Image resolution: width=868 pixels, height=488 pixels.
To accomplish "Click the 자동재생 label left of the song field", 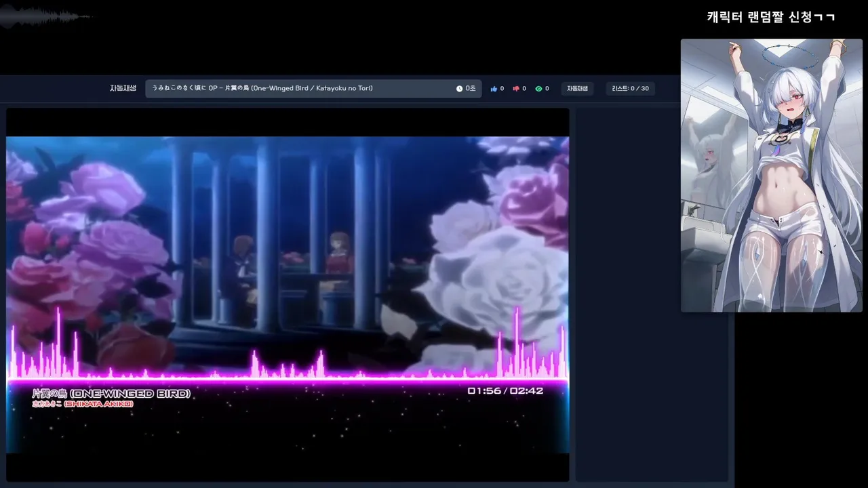I will click(123, 89).
